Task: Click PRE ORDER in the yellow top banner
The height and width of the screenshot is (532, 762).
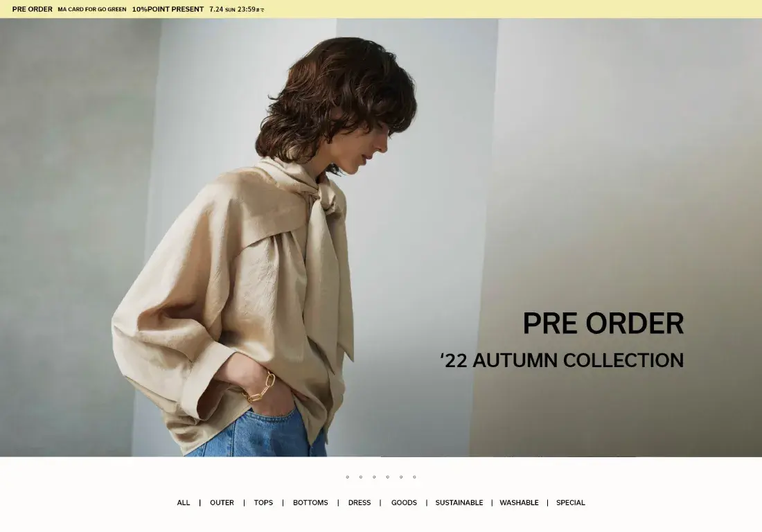Action: click(x=32, y=9)
